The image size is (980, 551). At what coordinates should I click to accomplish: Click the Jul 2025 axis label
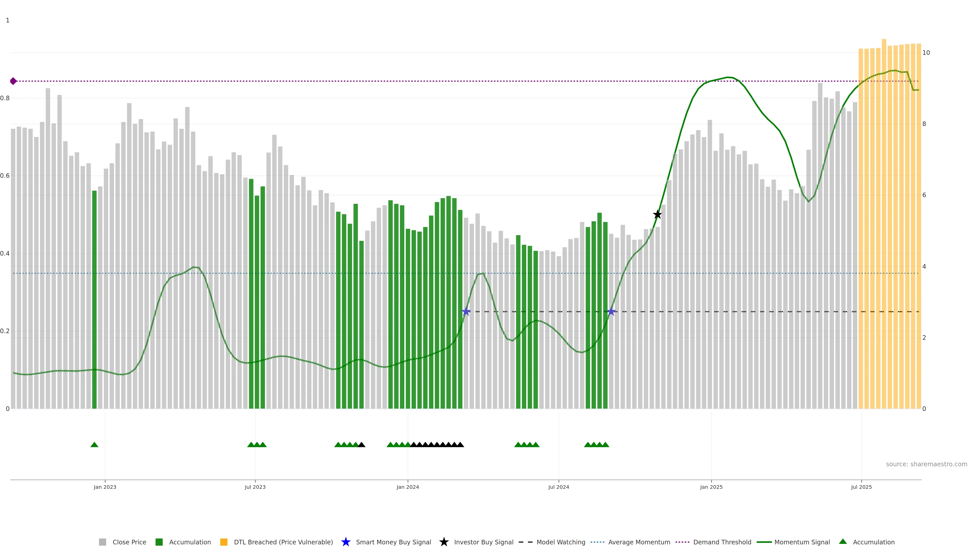(x=861, y=487)
